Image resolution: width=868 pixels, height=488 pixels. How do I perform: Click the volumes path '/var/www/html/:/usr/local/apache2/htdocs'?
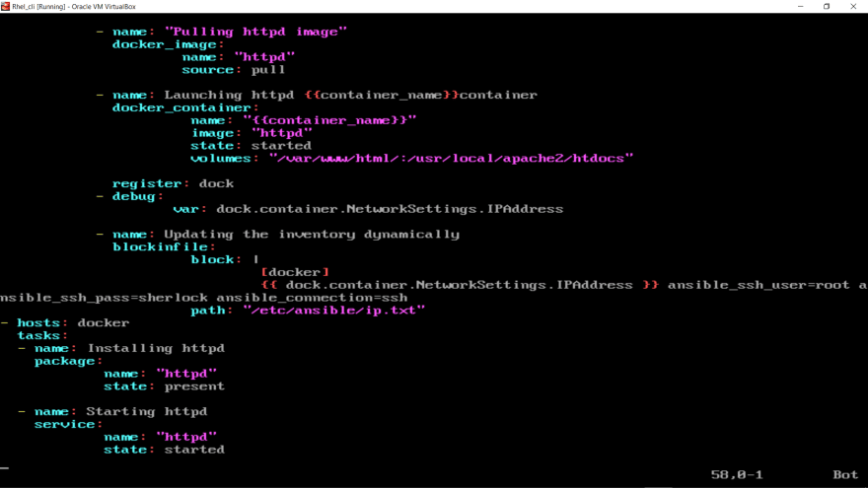tap(451, 159)
